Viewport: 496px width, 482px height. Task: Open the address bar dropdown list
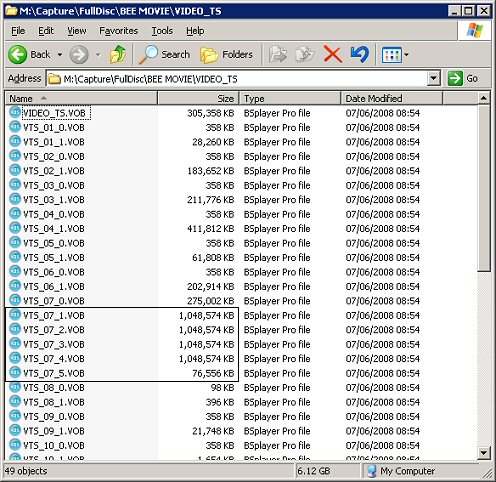[433, 79]
